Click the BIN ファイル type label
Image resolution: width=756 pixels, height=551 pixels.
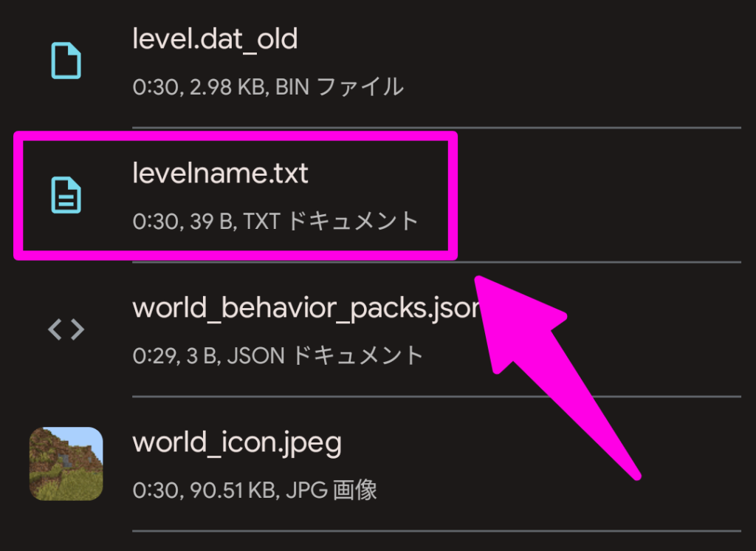click(x=340, y=87)
